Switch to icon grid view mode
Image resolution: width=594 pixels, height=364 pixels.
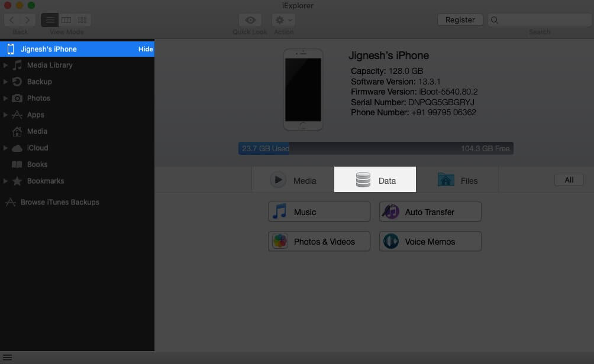pos(82,20)
